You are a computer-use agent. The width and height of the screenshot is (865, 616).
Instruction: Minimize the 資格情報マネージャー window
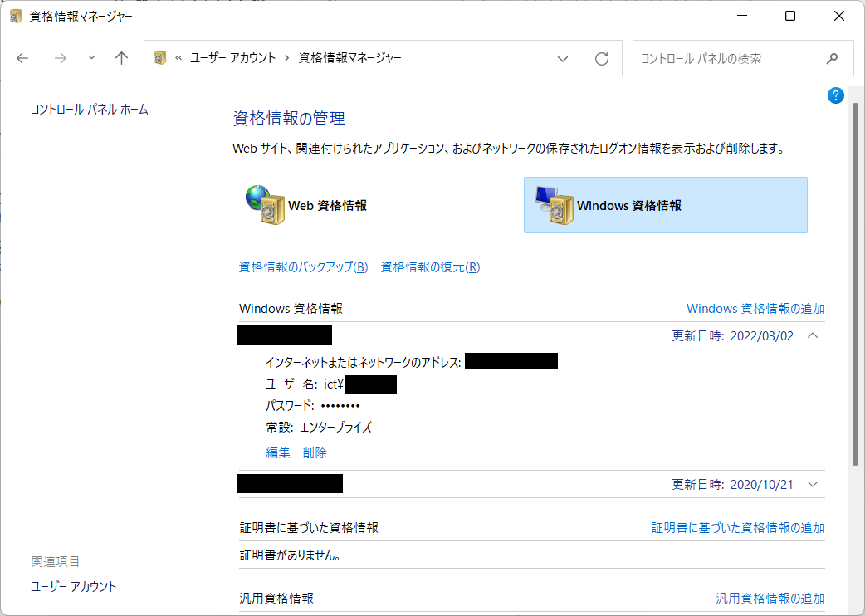click(x=742, y=16)
